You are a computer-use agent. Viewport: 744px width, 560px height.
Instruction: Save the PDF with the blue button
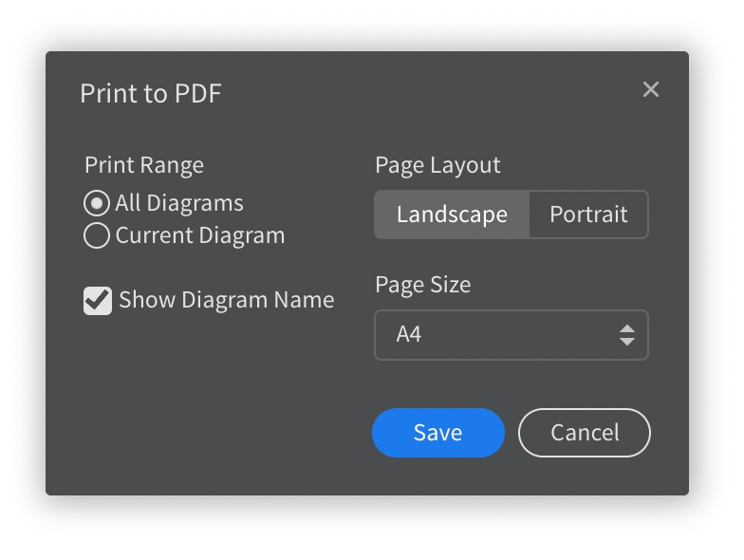coord(437,433)
